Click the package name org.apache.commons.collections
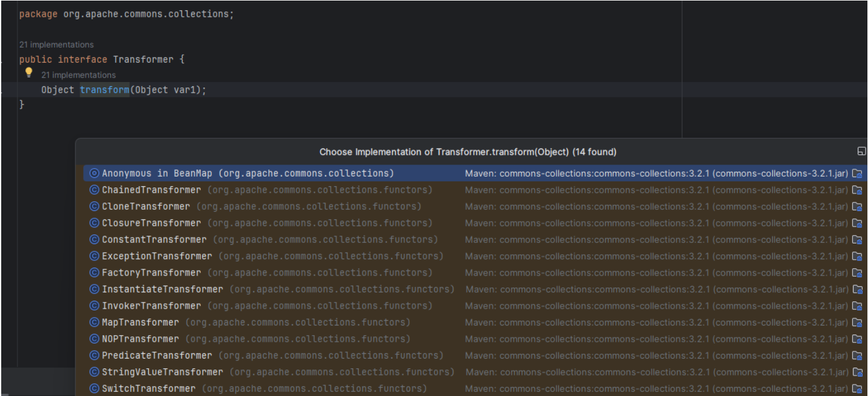 click(x=146, y=14)
